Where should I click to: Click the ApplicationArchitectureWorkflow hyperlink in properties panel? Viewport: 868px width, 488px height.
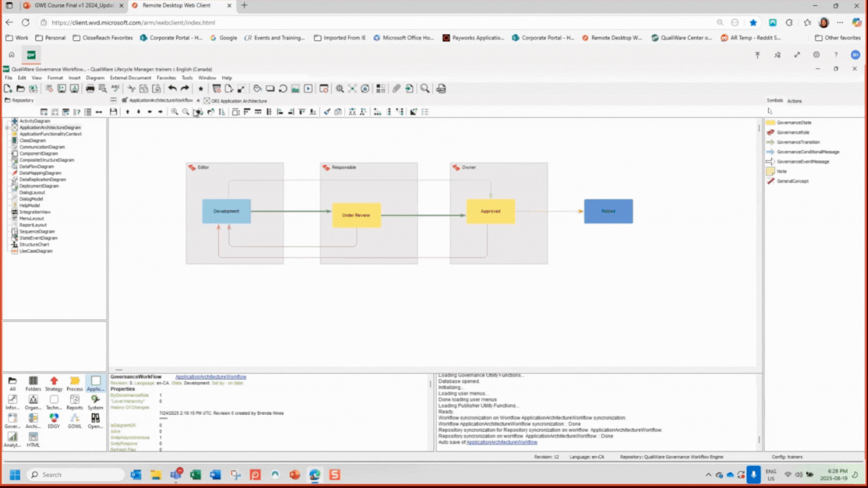tap(211, 376)
